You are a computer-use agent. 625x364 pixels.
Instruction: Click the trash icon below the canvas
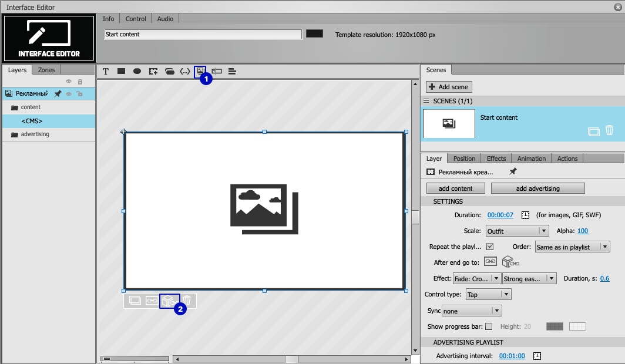pos(187,301)
